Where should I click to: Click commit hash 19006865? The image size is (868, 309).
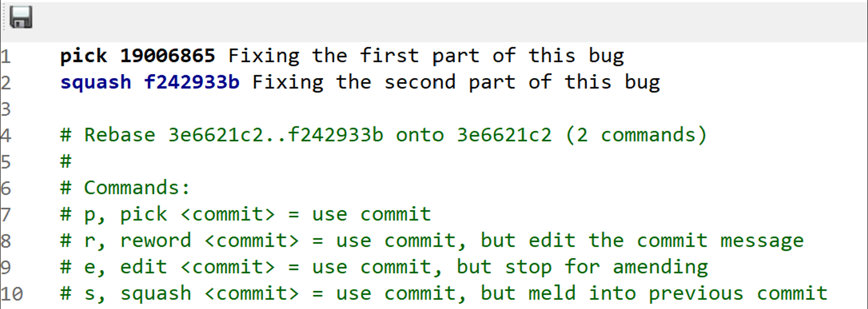point(167,55)
